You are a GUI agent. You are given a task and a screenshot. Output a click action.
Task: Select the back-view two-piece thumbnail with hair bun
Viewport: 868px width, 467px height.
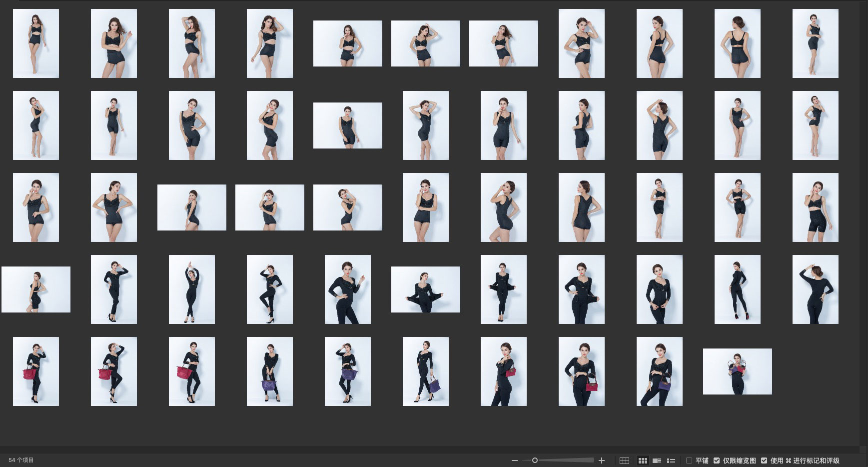[x=738, y=43]
